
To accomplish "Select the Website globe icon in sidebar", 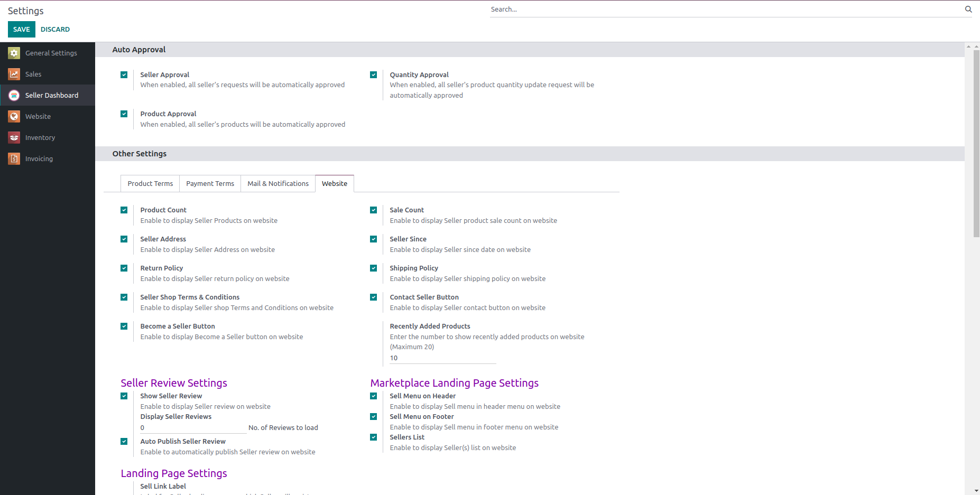I will [14, 116].
